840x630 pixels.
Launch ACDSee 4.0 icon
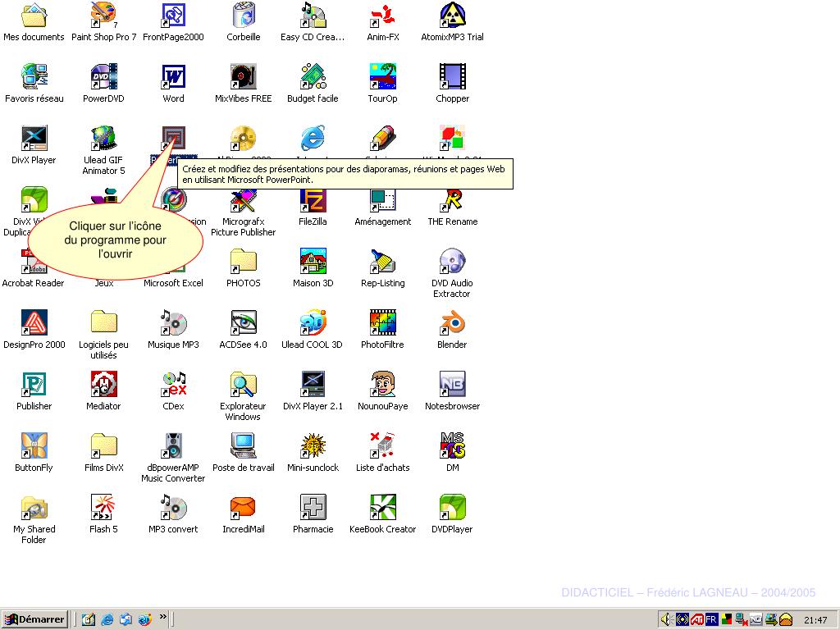coord(244,322)
